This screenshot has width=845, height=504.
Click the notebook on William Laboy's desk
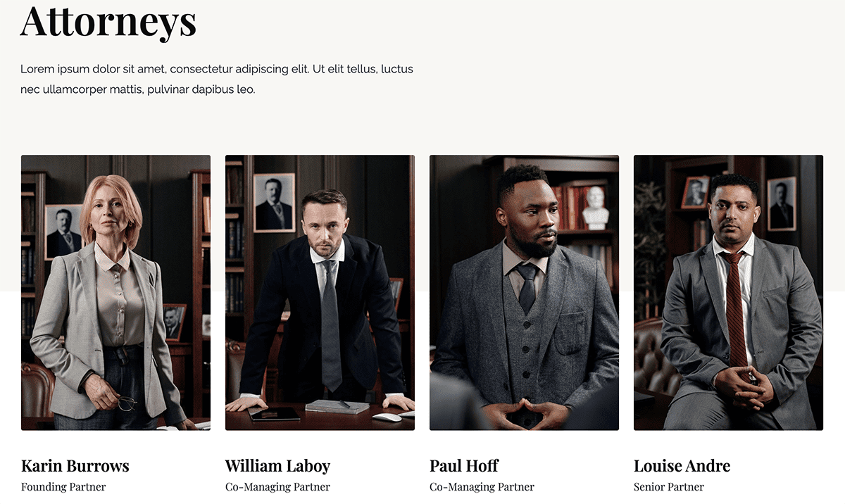(337, 407)
